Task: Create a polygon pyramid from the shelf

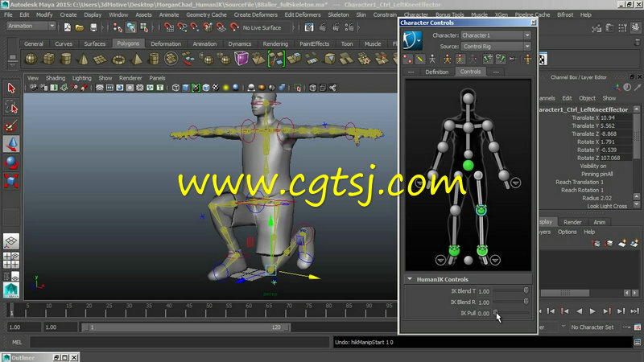Action: tap(136, 59)
